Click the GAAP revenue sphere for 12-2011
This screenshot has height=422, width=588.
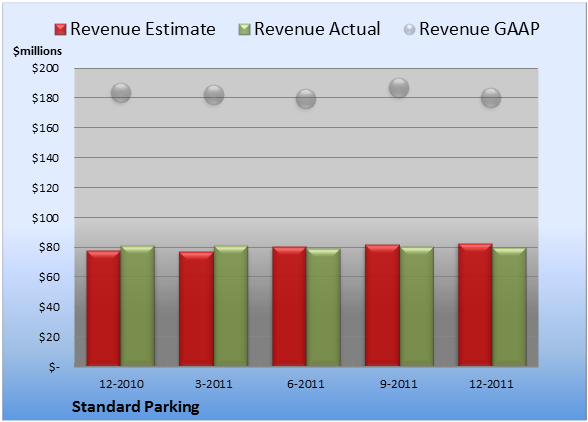(x=491, y=98)
